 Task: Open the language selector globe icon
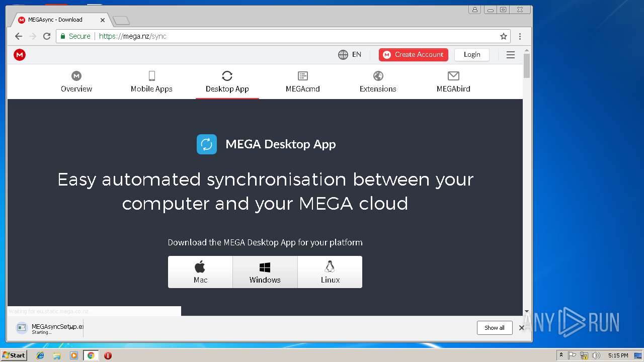343,55
